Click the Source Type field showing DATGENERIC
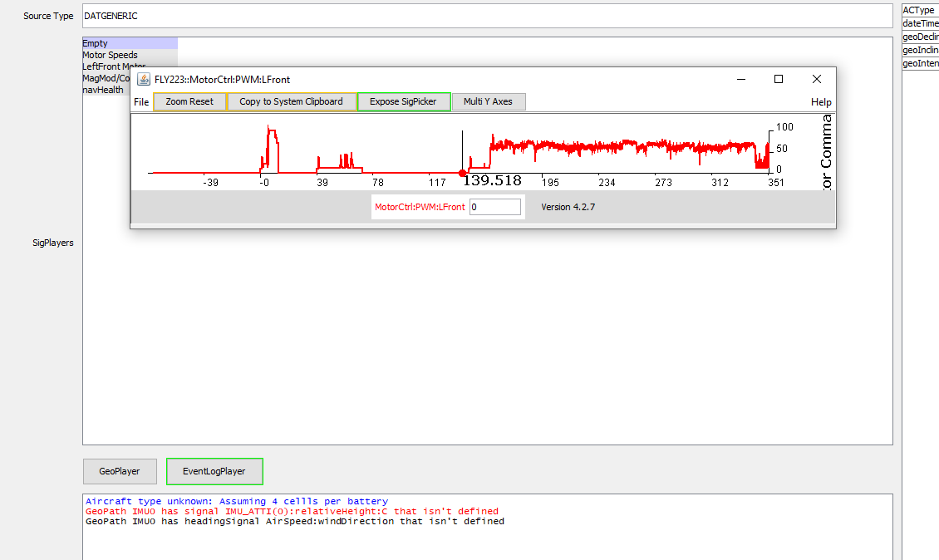This screenshot has width=939, height=560. (487, 16)
